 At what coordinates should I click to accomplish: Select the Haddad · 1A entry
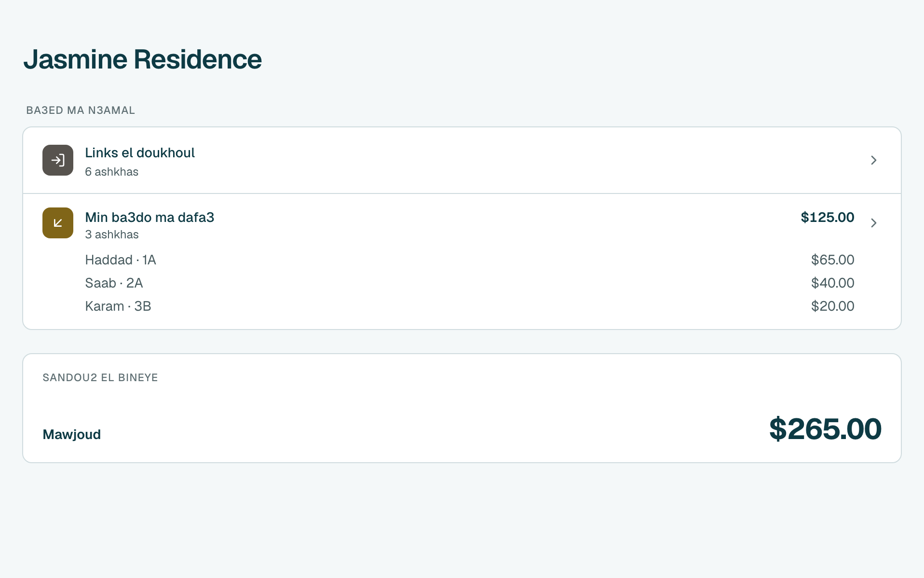[x=121, y=260]
